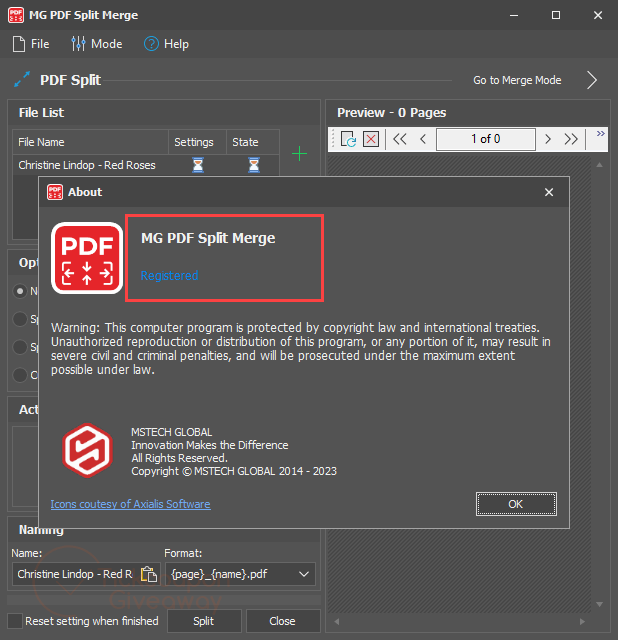Click the MSTECH GLOBAL hexagon logo

tap(87, 450)
